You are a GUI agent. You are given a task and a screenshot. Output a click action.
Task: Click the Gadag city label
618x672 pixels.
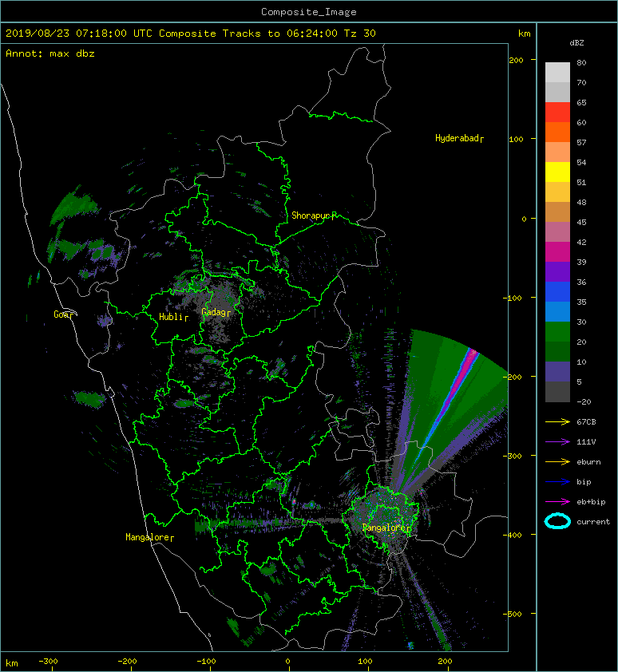[x=215, y=312]
